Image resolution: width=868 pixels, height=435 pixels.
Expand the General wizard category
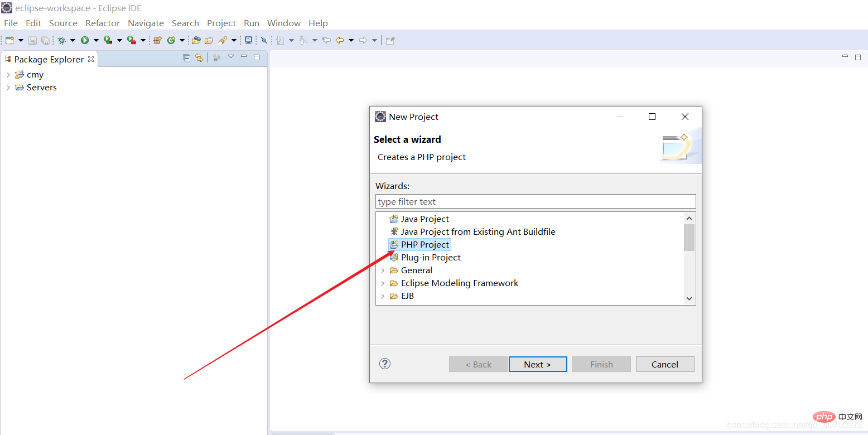coord(383,270)
